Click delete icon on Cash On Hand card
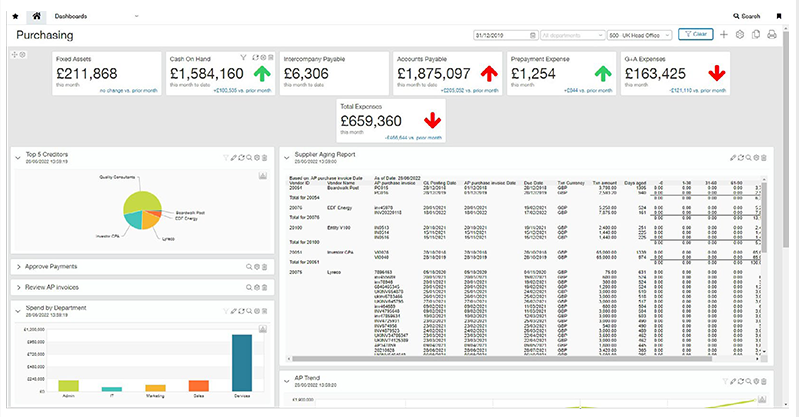Viewport: 799px width, 417px height. point(271,58)
